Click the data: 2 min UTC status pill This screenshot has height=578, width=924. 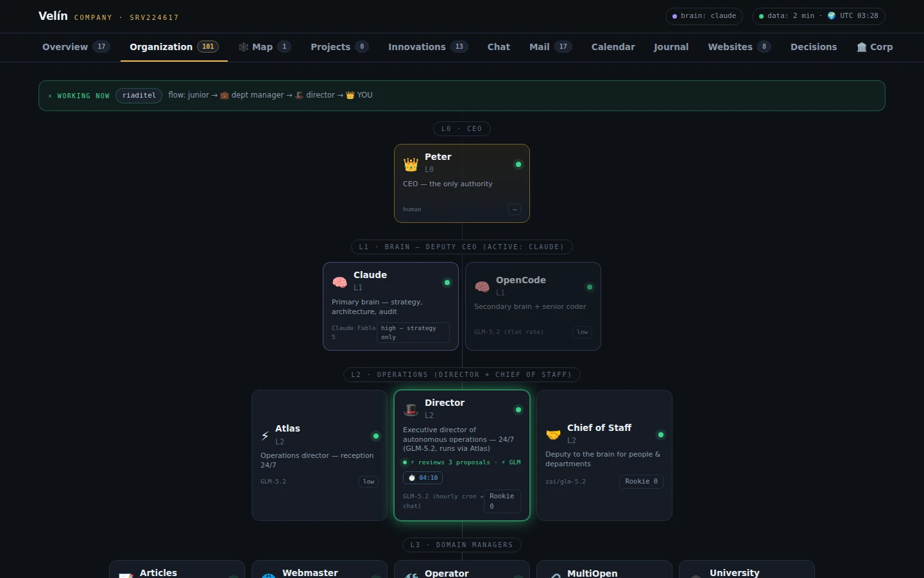tap(818, 16)
